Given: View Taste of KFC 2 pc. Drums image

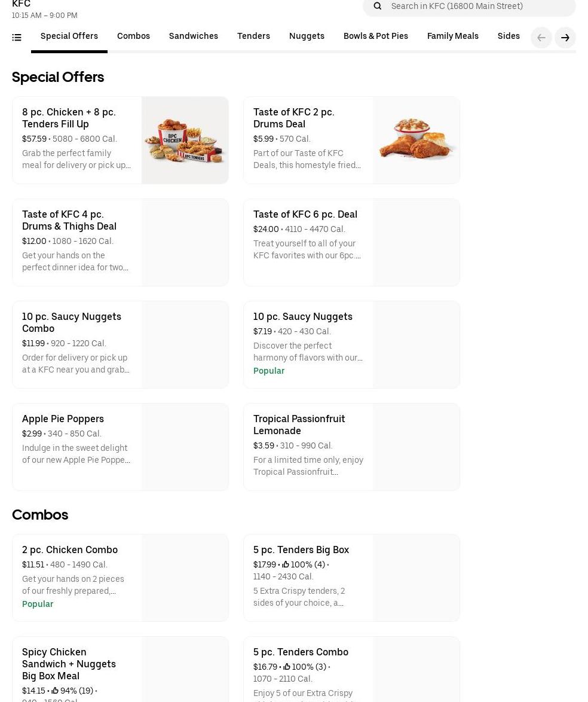Looking at the screenshot, I should [x=416, y=140].
